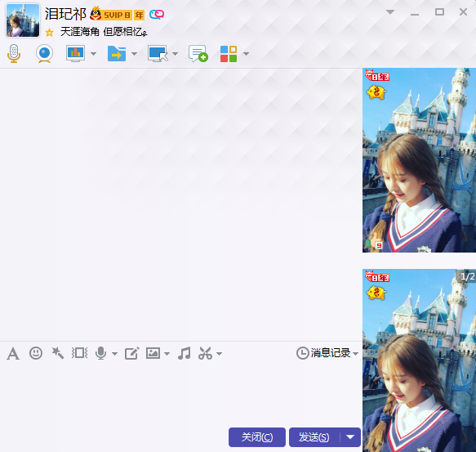Open the emoji smiley picker
The width and height of the screenshot is (476, 452).
(x=36, y=353)
